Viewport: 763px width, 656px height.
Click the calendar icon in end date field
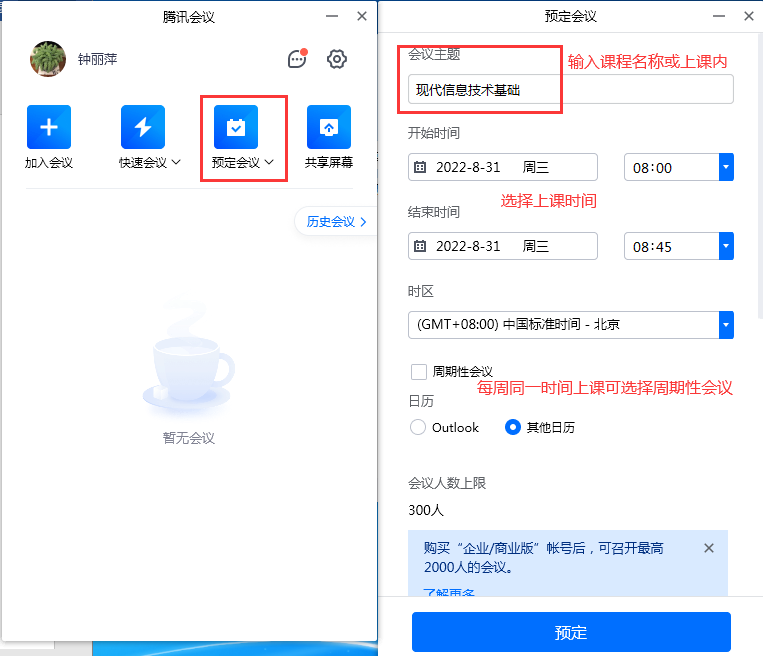420,246
